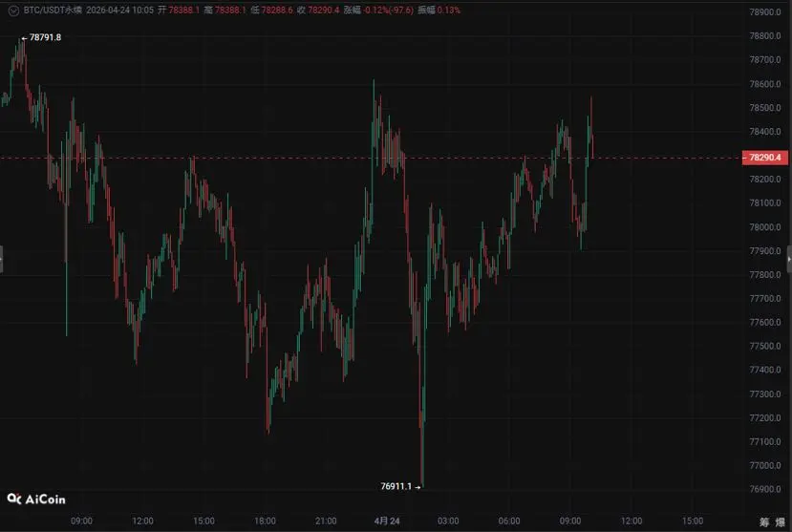Click the 78000.0 price axis label
Screen dimensions: 792x532
pos(764,227)
